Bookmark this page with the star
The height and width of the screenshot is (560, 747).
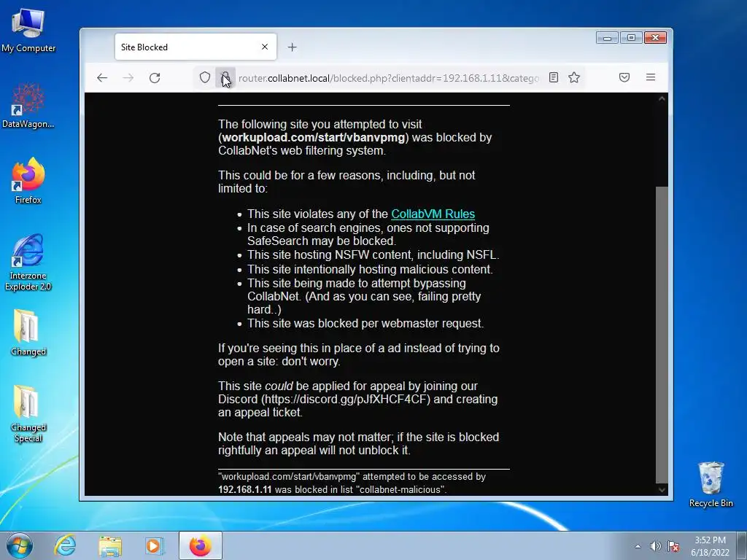coord(574,77)
